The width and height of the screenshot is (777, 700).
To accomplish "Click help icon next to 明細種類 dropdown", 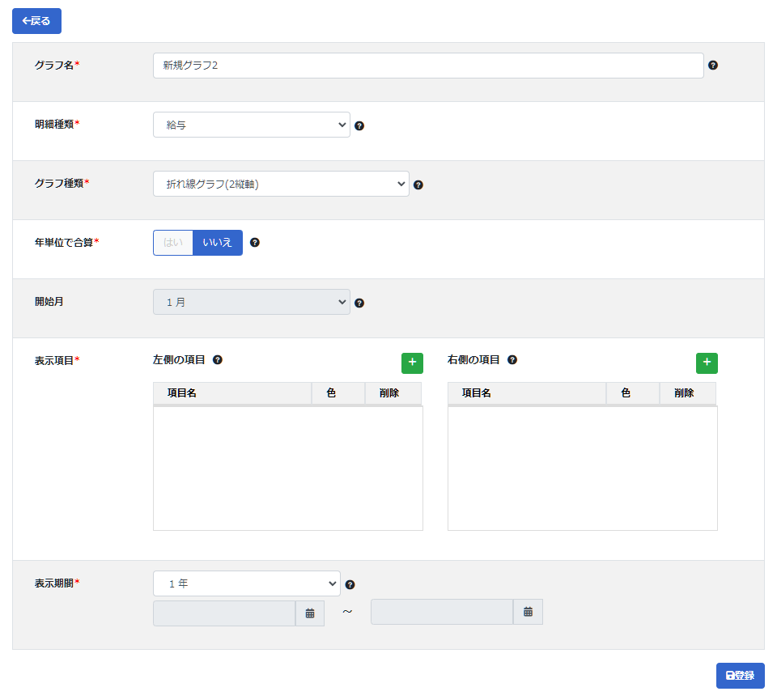I will [359, 125].
